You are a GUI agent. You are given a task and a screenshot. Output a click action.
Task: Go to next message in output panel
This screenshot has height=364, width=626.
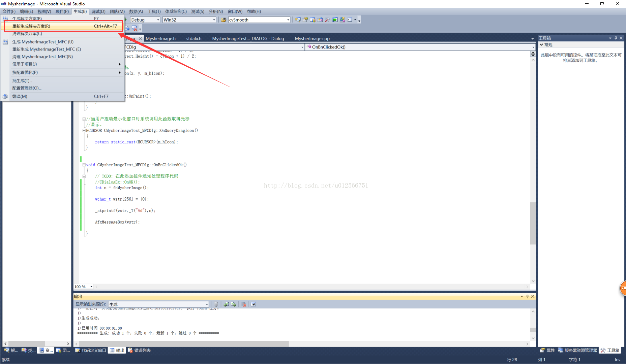pyautogui.click(x=233, y=304)
